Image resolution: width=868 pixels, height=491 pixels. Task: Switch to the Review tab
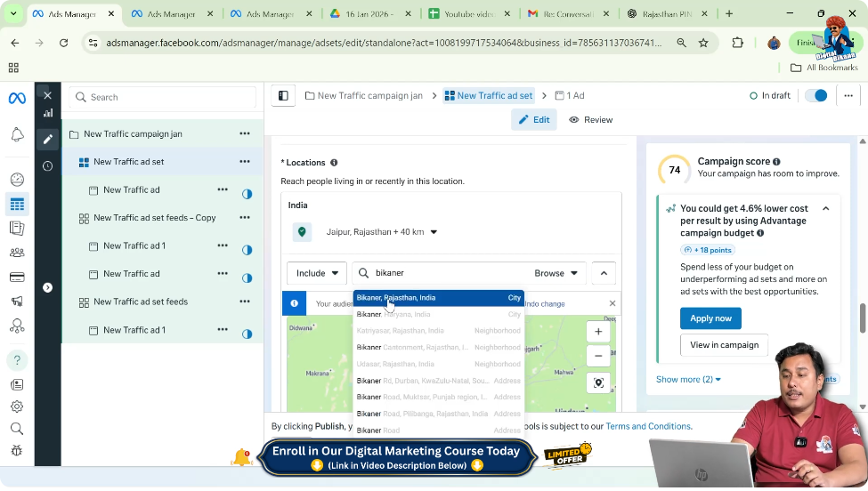click(590, 120)
